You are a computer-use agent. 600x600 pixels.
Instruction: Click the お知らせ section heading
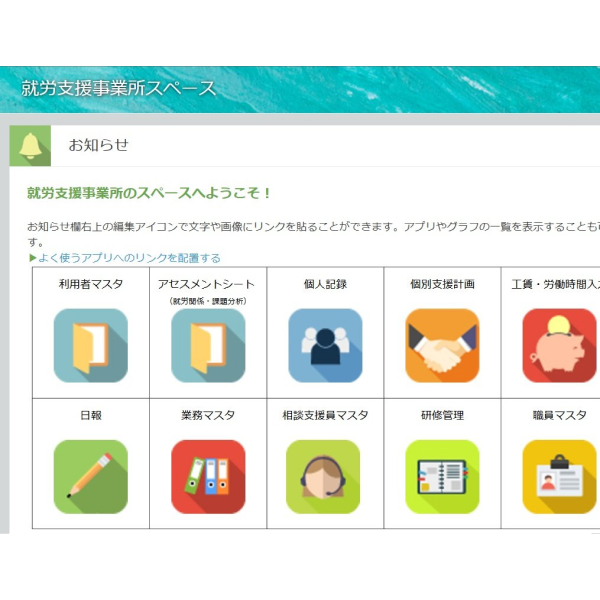tap(98, 145)
